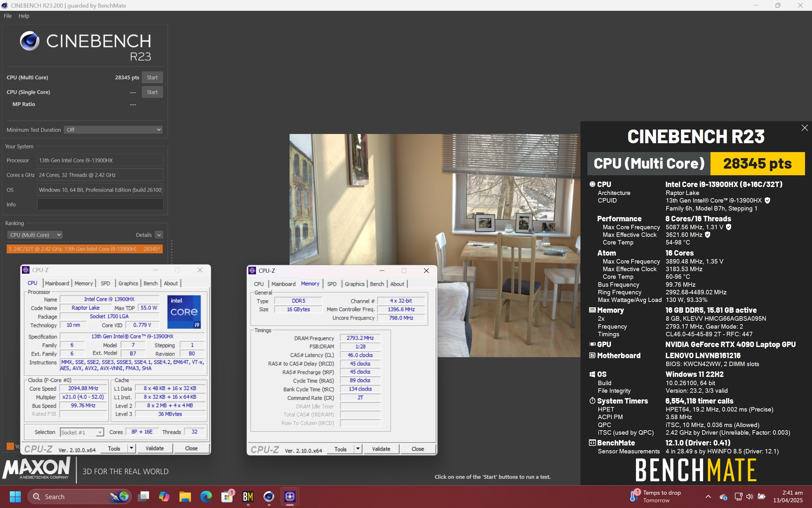Show hidden system tray icons
This screenshot has height=508, width=812.
click(708, 496)
